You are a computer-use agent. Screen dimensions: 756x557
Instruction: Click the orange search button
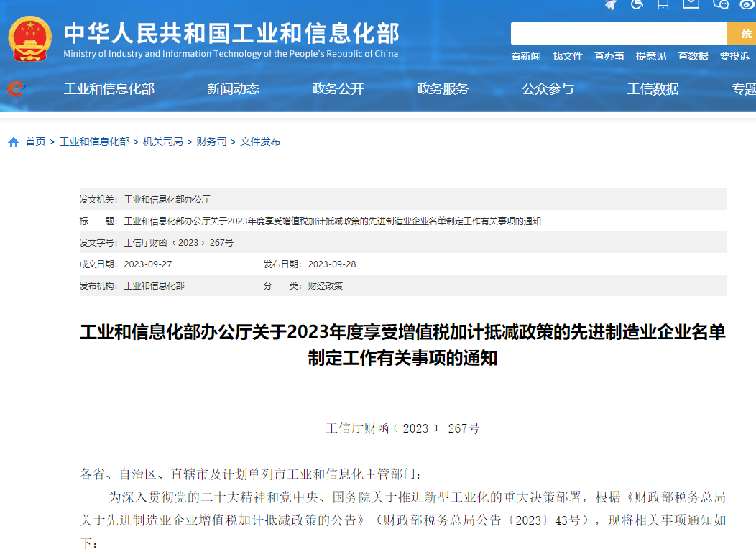click(743, 34)
